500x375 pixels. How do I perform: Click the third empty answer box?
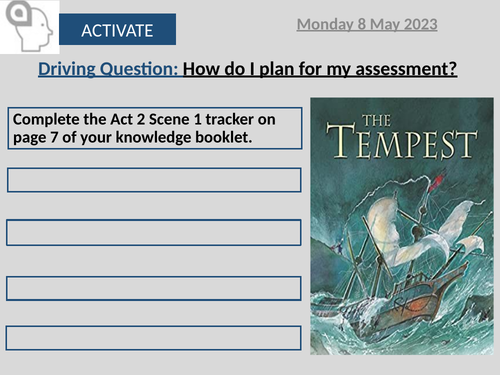click(x=154, y=288)
